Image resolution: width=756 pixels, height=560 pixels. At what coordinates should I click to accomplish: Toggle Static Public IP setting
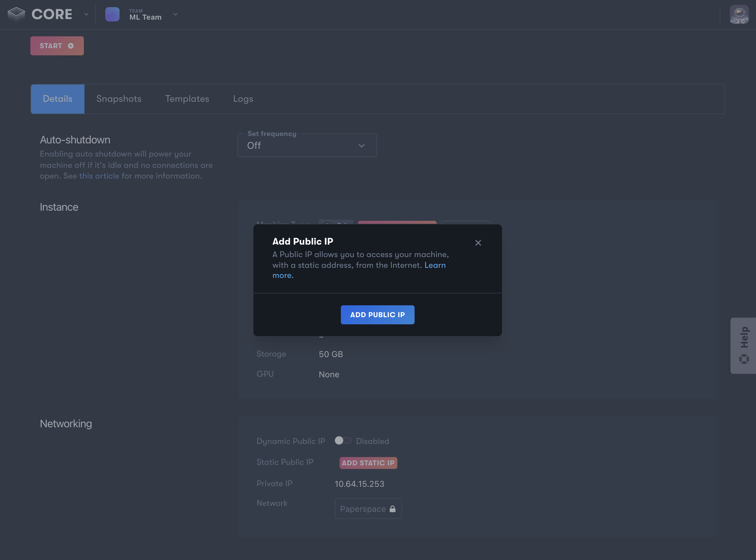[367, 462]
